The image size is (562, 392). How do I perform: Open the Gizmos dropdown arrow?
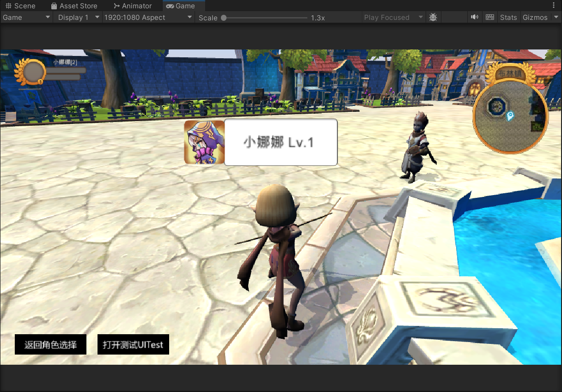click(556, 18)
